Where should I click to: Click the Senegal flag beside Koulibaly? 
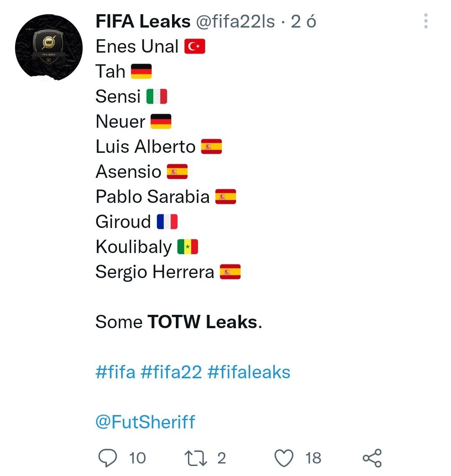(187, 247)
